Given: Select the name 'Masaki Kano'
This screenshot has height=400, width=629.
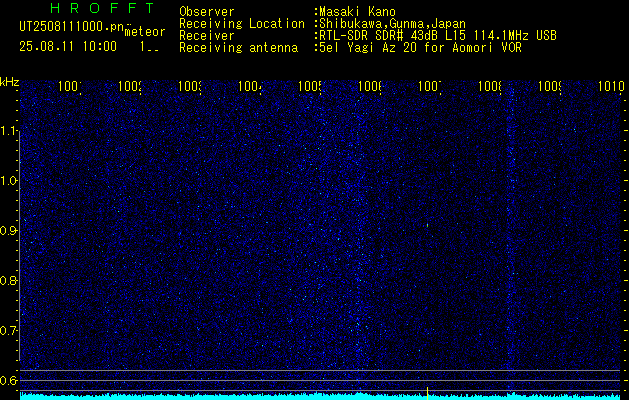Looking at the screenshot, I should click(357, 12).
